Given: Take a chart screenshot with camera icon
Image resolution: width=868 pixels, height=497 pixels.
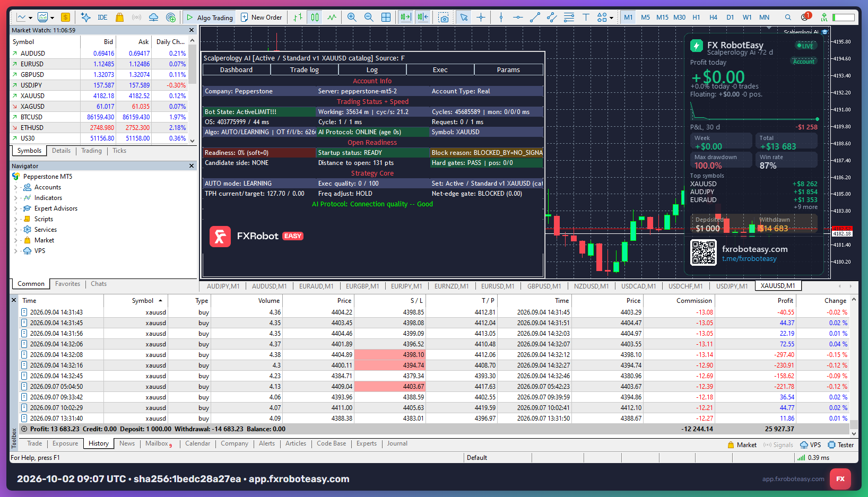Looking at the screenshot, I should (x=444, y=18).
